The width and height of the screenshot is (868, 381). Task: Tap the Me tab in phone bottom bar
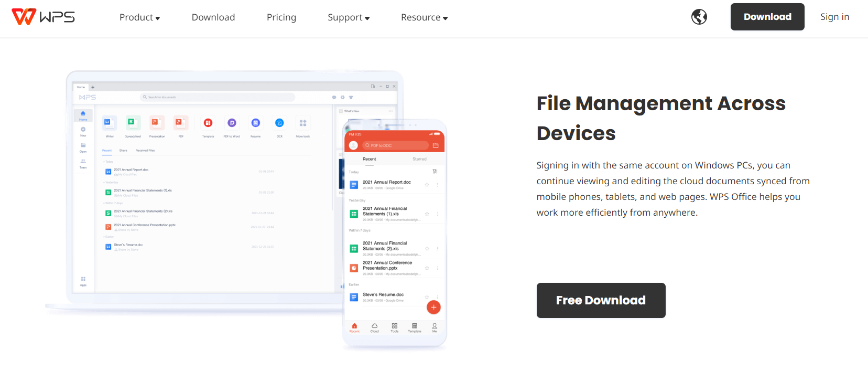pos(435,328)
